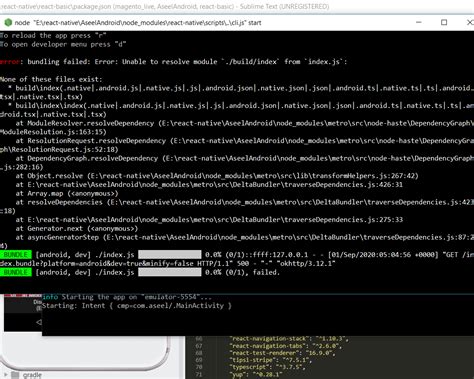The height and width of the screenshot is (379, 474).
Task: Click the node icon in console title bar
Action: click(x=8, y=23)
